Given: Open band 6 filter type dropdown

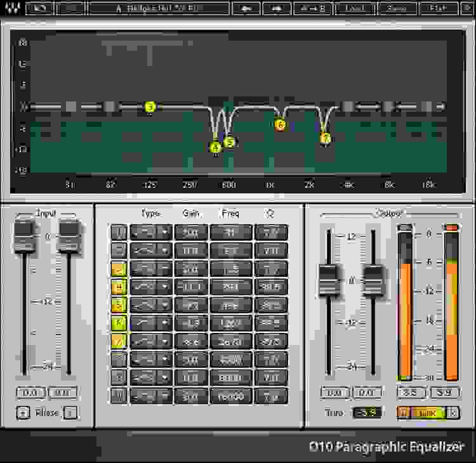Looking at the screenshot, I should tap(151, 323).
